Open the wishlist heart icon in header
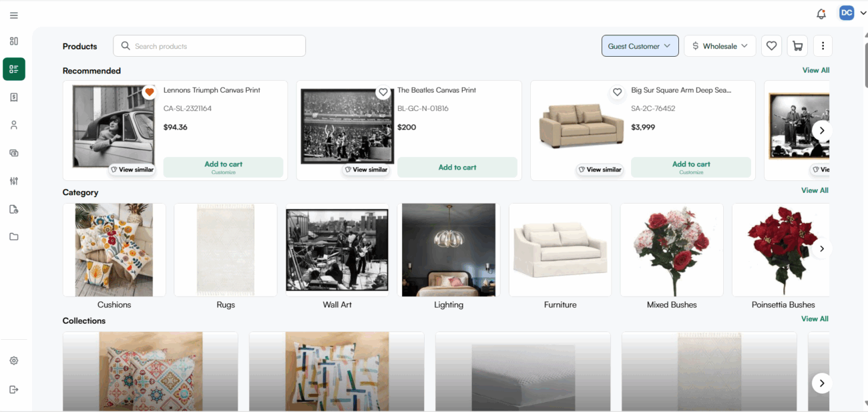 [771, 46]
